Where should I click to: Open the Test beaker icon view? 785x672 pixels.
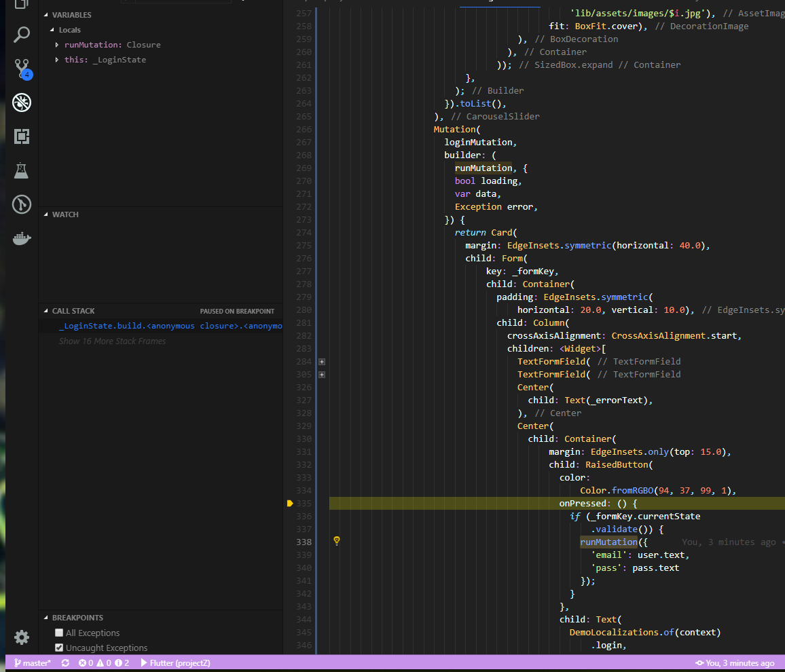21,170
